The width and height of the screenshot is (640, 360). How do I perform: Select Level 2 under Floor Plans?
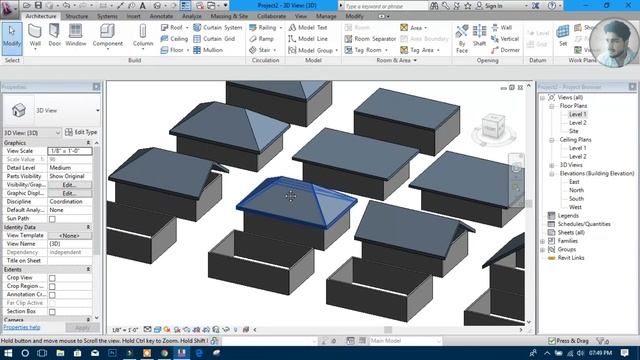(x=578, y=123)
